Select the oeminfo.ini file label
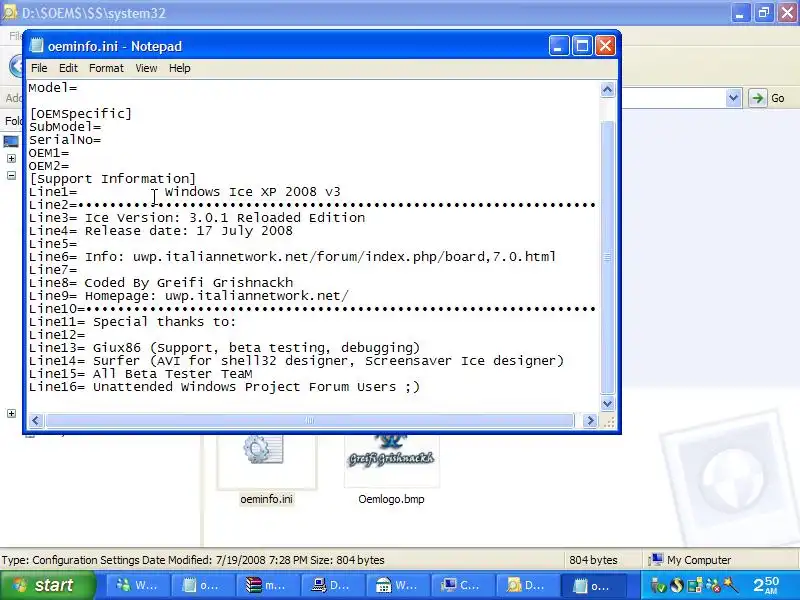This screenshot has width=800, height=600. tap(266, 499)
